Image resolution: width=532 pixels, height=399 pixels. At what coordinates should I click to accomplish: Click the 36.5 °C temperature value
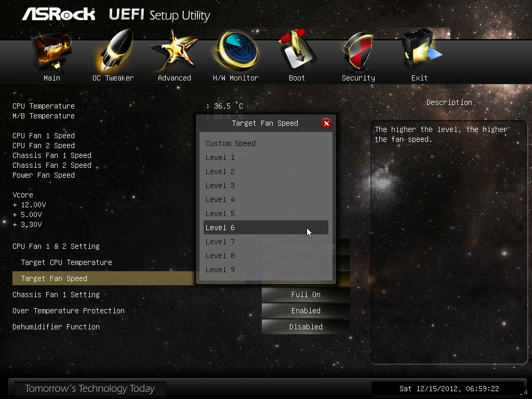click(229, 106)
